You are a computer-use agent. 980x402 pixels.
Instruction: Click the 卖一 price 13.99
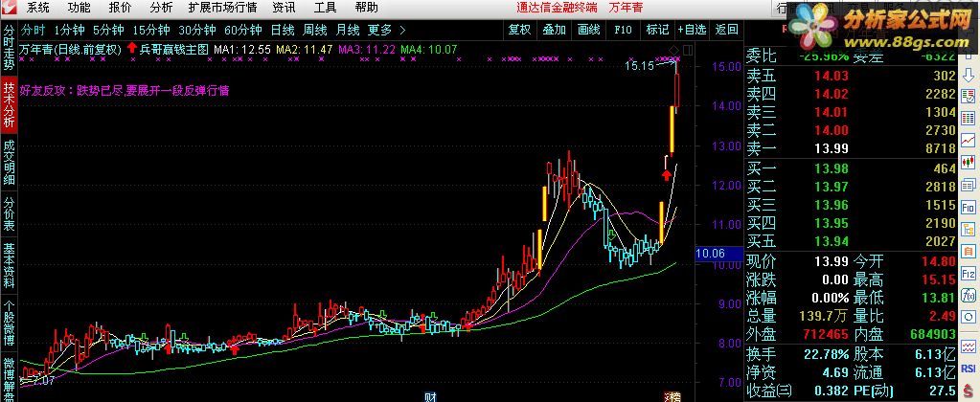pos(832,148)
